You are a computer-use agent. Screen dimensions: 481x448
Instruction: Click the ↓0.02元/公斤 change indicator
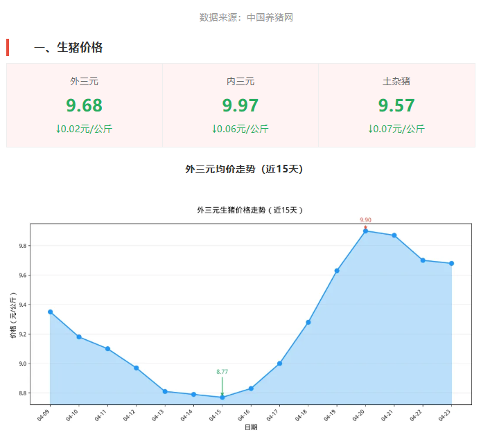pyautogui.click(x=85, y=129)
